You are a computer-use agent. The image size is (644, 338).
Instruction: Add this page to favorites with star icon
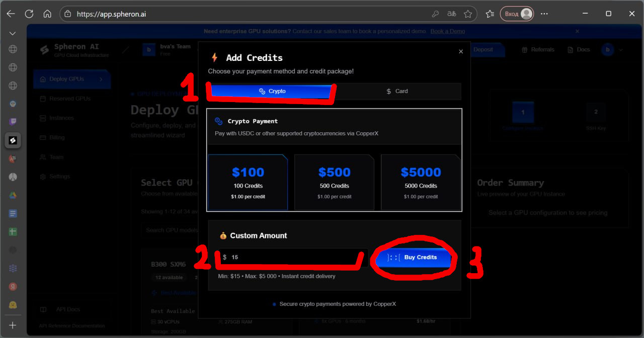[468, 14]
